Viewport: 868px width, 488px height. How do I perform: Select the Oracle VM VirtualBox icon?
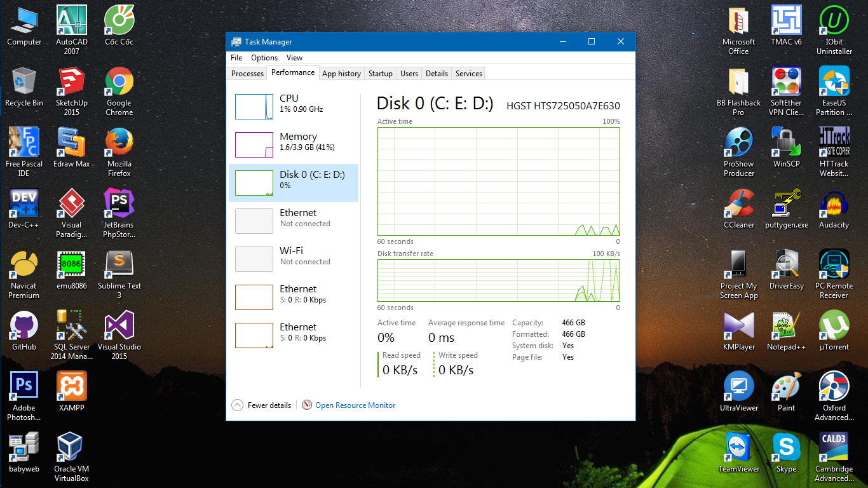72,457
